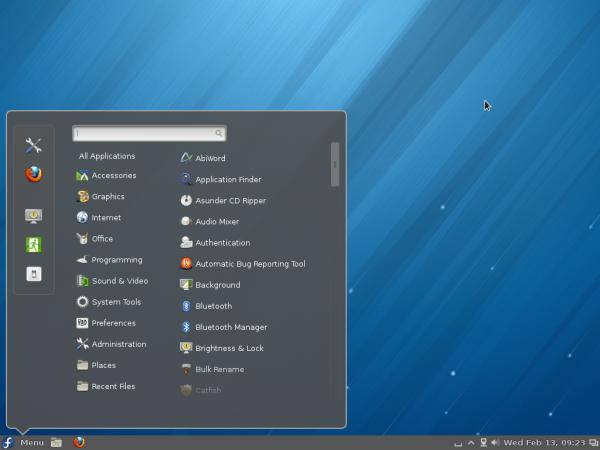Choose the All Applications category
The width and height of the screenshot is (600, 450).
point(107,156)
